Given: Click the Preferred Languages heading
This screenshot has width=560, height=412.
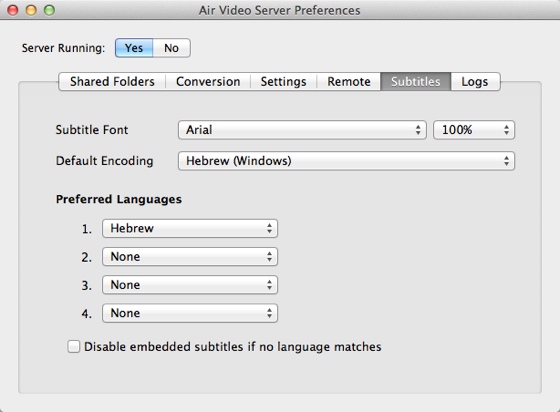Looking at the screenshot, I should coord(119,199).
